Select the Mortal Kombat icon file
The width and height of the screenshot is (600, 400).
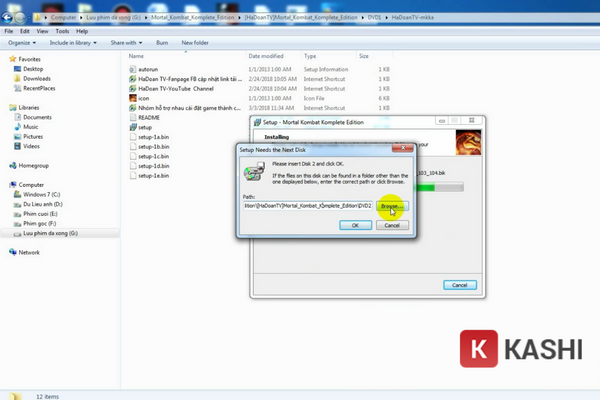(x=133, y=98)
